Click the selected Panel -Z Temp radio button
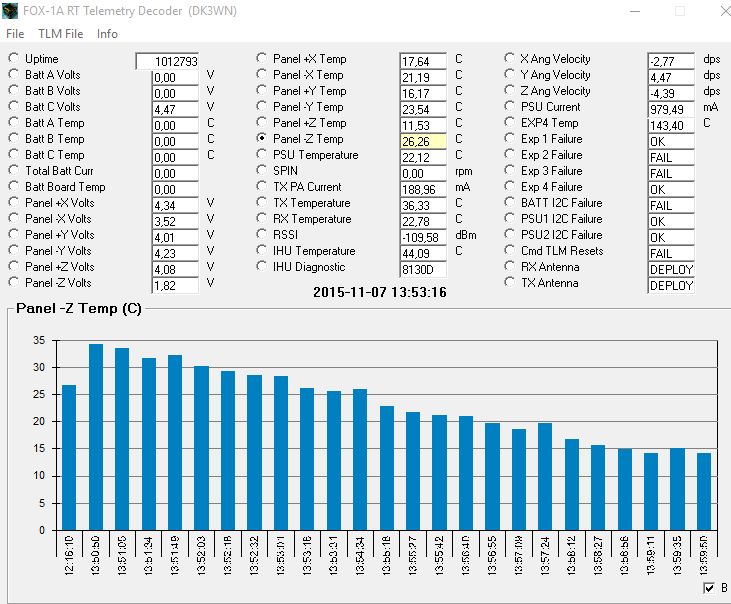731x604 pixels. click(262, 138)
